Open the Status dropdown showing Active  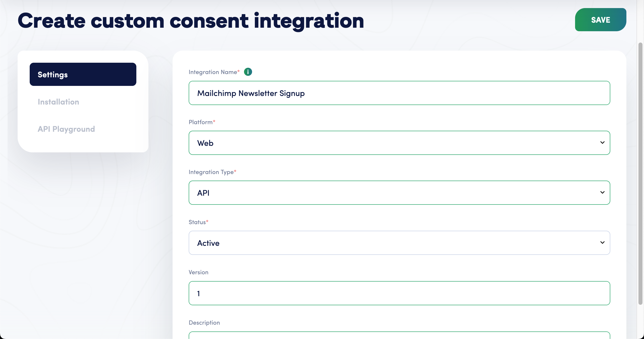(x=399, y=243)
